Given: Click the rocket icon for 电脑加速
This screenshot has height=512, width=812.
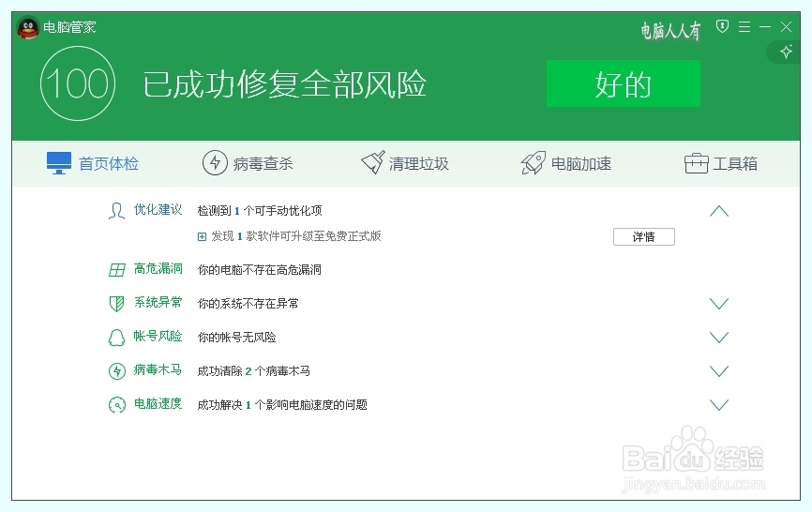Looking at the screenshot, I should 533,163.
